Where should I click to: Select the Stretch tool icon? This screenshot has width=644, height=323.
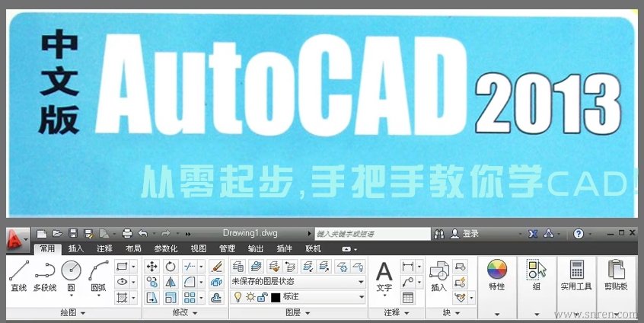(152, 298)
